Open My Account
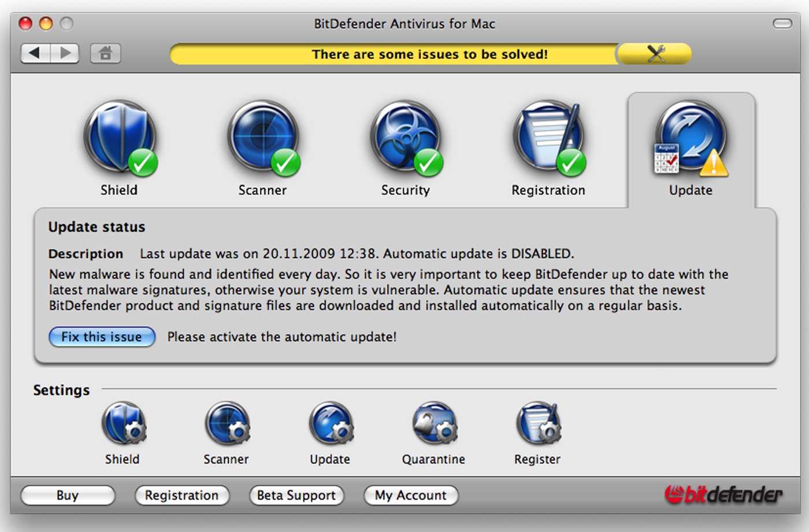 410,496
